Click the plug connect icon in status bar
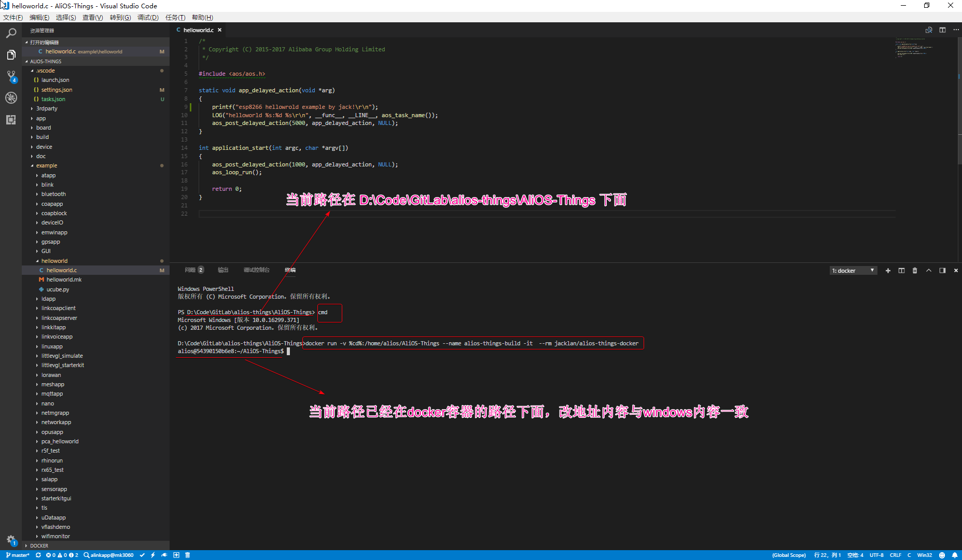Viewport: 962px width, 560px height. 164,555
